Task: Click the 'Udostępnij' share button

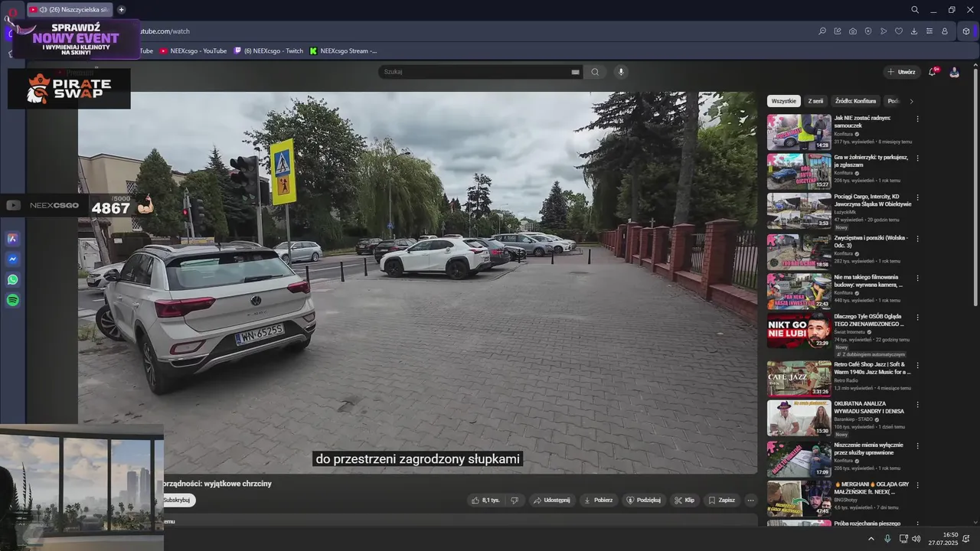Action: click(551, 500)
